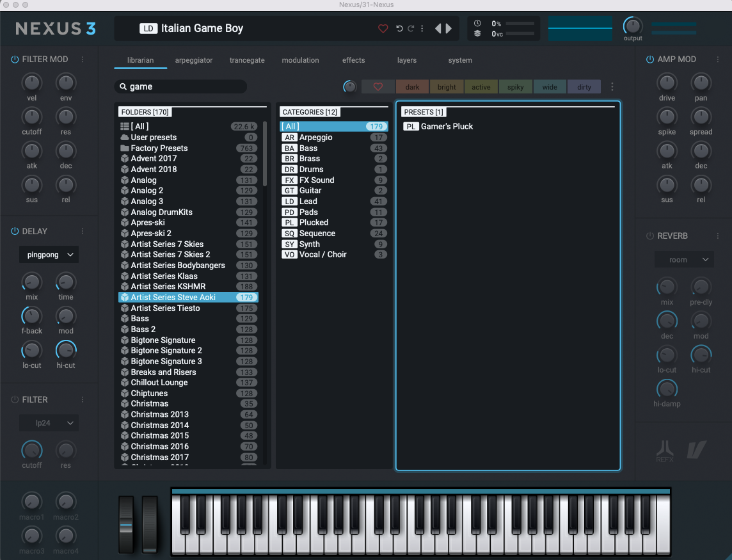
Task: Select the Lead category
Action: (x=334, y=202)
